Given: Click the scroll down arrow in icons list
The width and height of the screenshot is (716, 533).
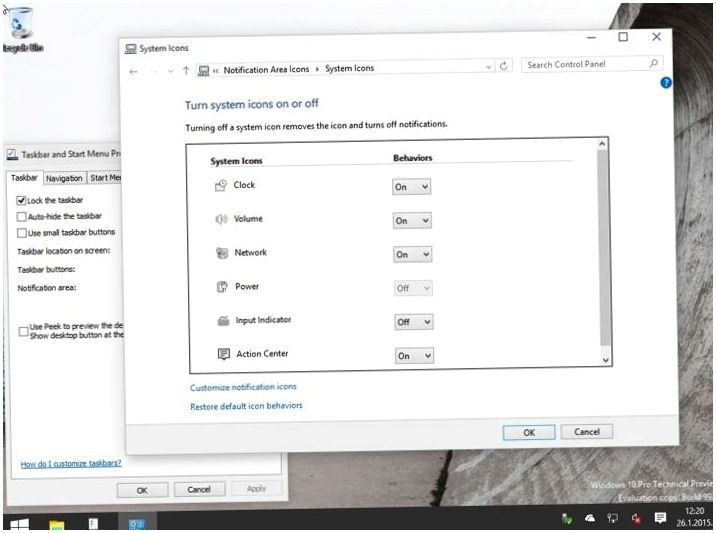Looking at the screenshot, I should 605,360.
